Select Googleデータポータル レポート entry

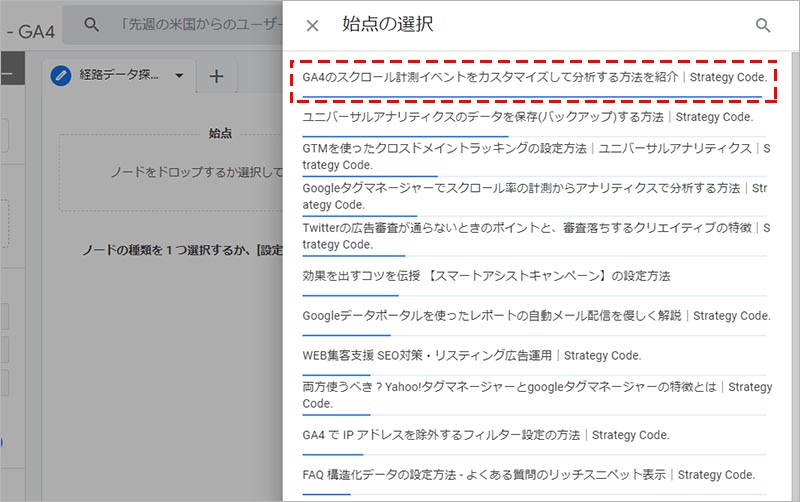click(535, 316)
